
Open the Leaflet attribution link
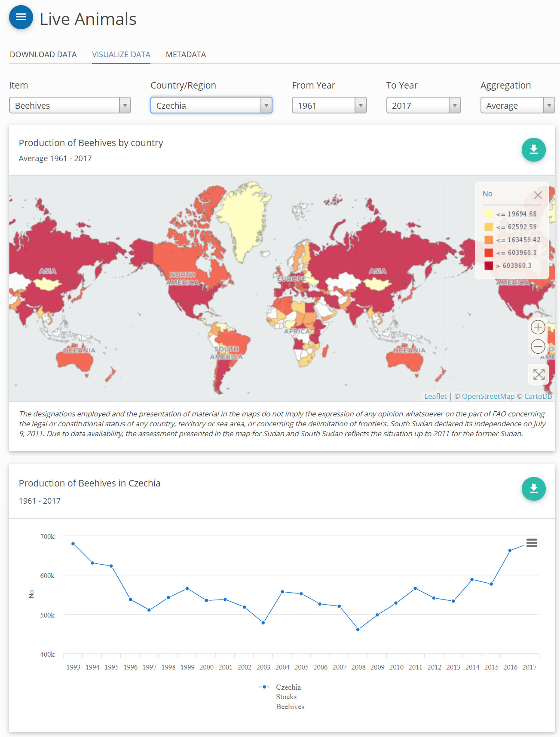click(435, 396)
